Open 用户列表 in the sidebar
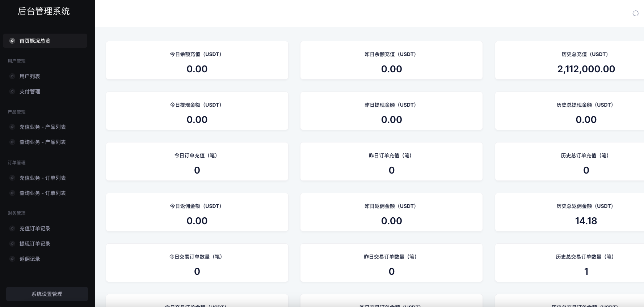The height and width of the screenshot is (307, 644). click(30, 76)
